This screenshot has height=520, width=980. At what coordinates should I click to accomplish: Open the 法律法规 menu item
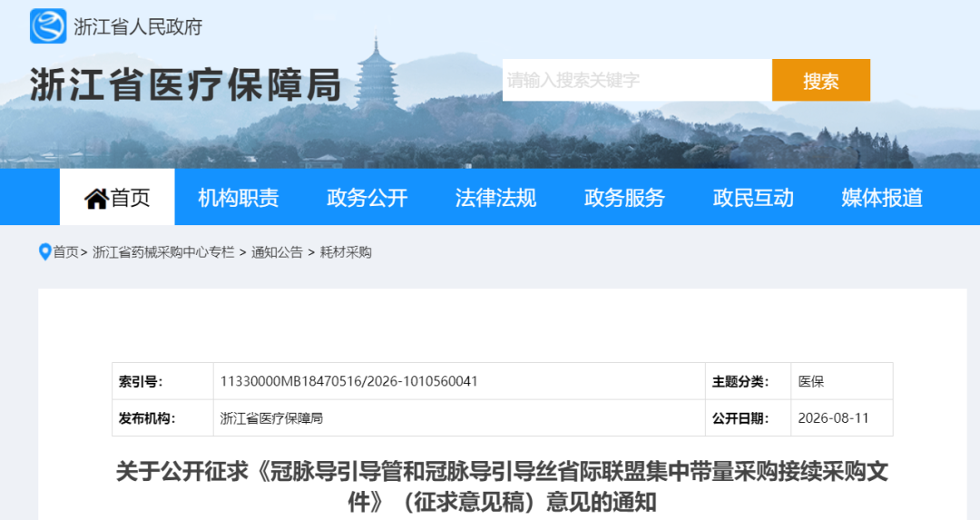(x=495, y=198)
